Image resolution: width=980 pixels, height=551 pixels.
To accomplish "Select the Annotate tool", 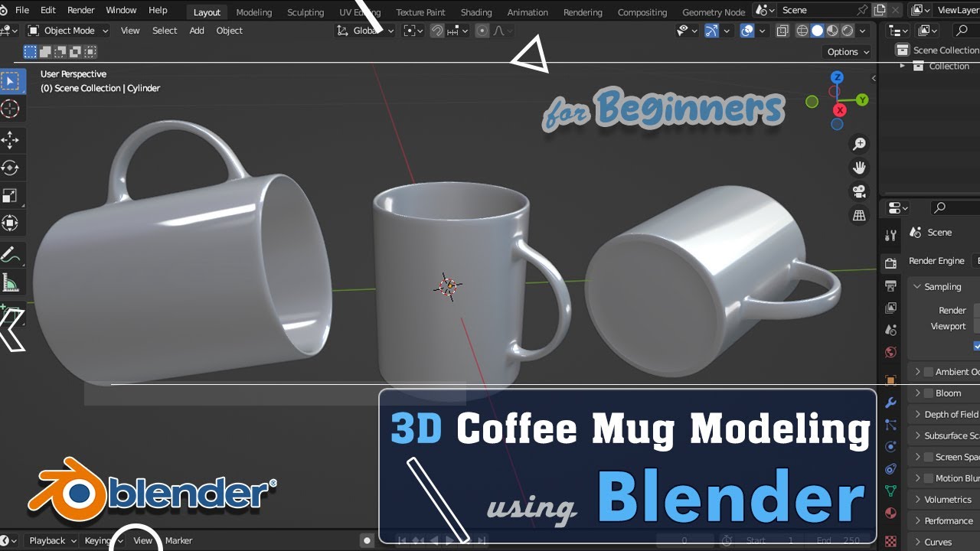I will point(11,254).
